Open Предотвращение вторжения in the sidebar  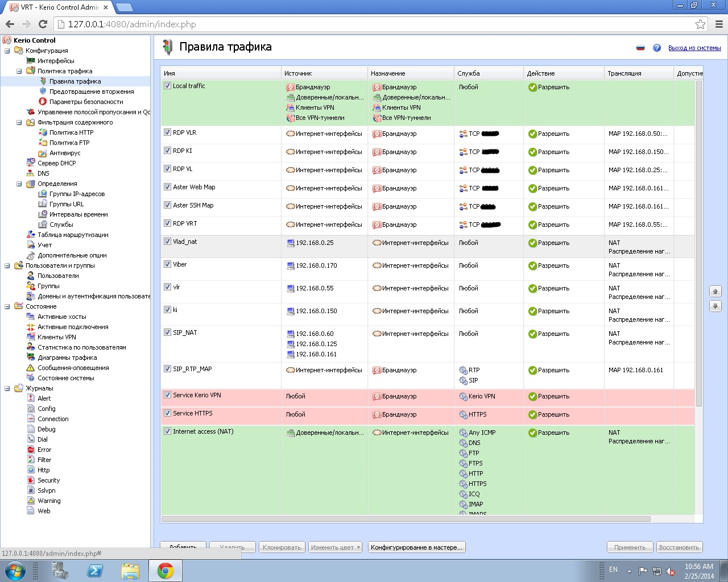pos(91,92)
